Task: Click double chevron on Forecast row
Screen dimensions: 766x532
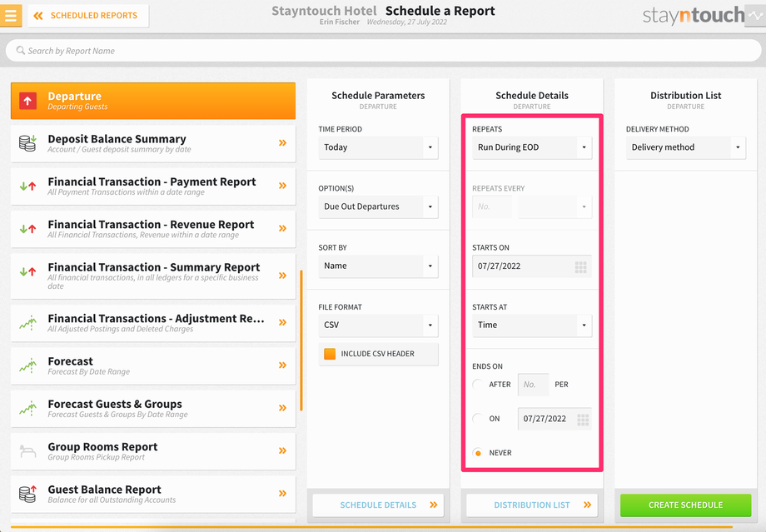Action: [x=282, y=365]
